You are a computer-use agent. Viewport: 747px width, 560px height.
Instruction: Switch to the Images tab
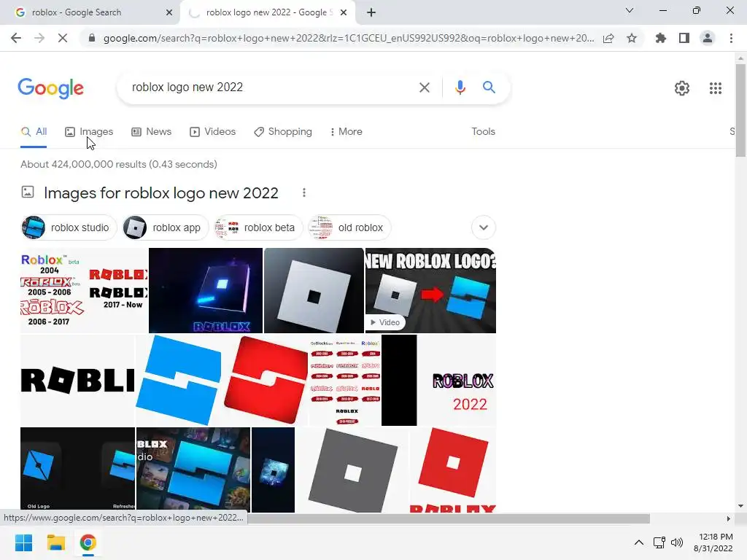[x=89, y=131]
